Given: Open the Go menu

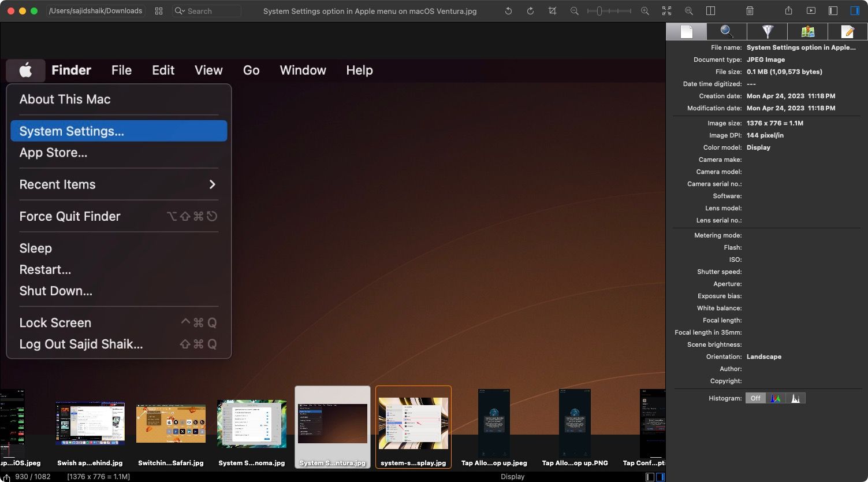Looking at the screenshot, I should click(251, 70).
